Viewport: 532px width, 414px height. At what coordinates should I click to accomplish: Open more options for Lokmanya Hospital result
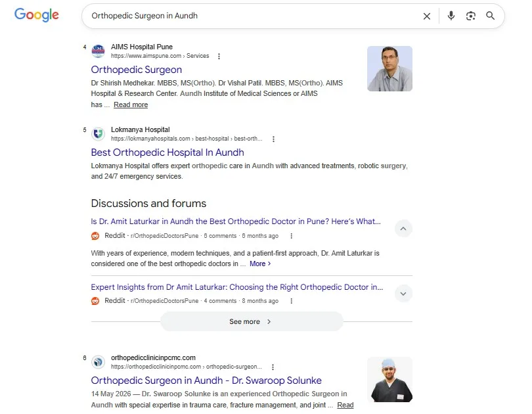tap(273, 139)
